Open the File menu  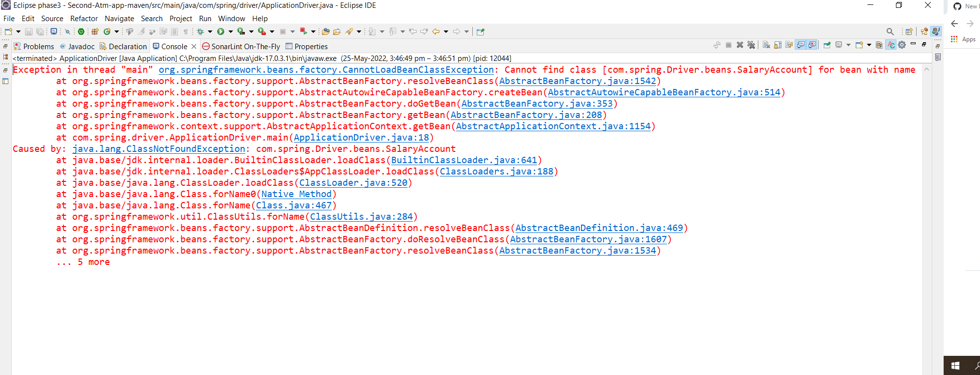[x=9, y=19]
